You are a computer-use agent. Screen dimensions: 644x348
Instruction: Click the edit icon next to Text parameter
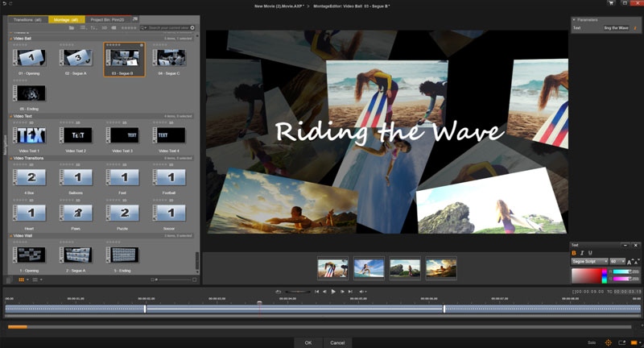point(635,28)
